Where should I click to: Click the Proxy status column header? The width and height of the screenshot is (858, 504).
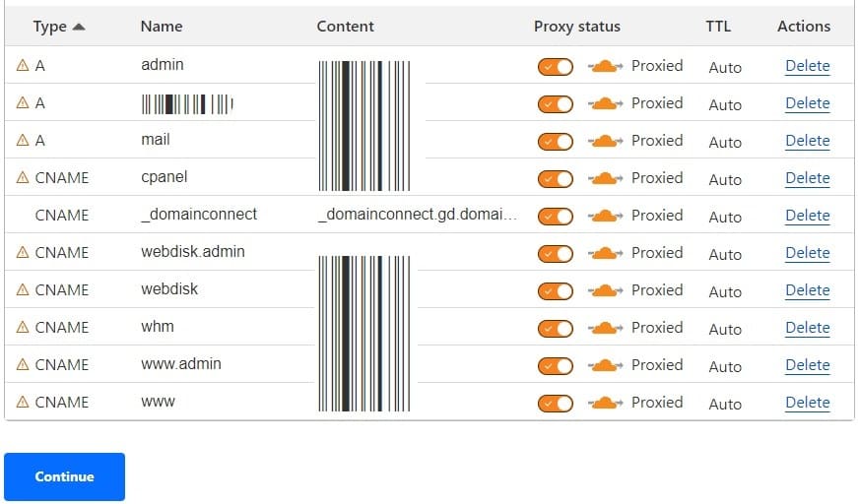[576, 27]
